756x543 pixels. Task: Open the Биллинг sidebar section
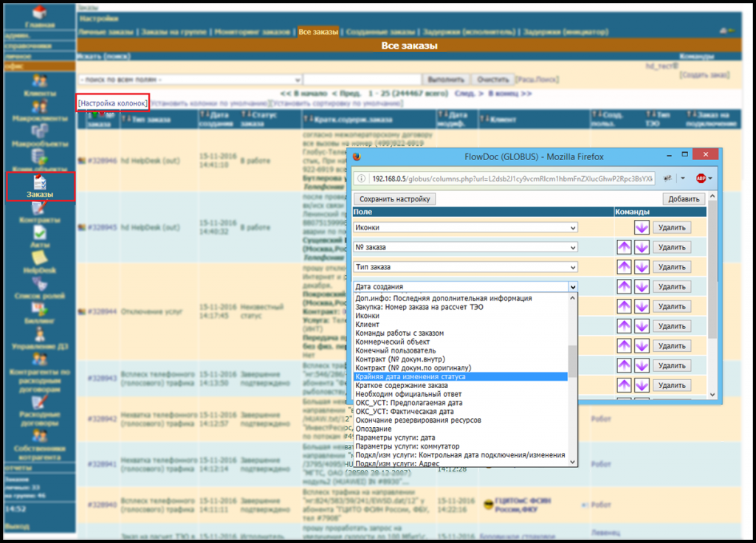coord(40,313)
